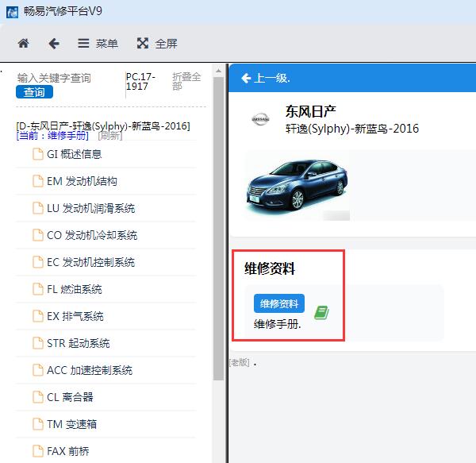Click document icon beside EC 发动机控制系统
The height and width of the screenshot is (463, 476).
[38, 262]
